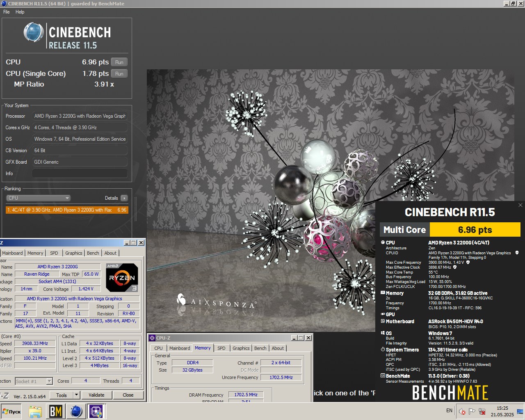Click the System Timers clock icon

(383, 349)
